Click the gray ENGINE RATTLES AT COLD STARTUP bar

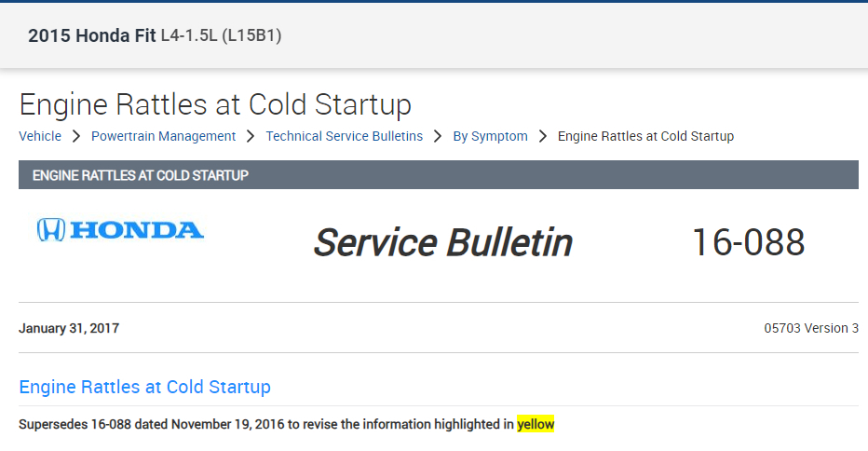[438, 175]
